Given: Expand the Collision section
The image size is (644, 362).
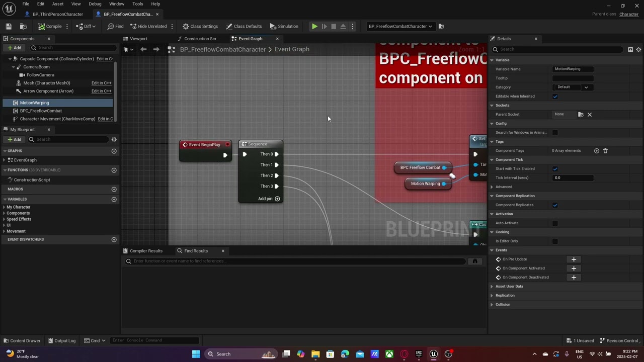Looking at the screenshot, I should 492,304.
